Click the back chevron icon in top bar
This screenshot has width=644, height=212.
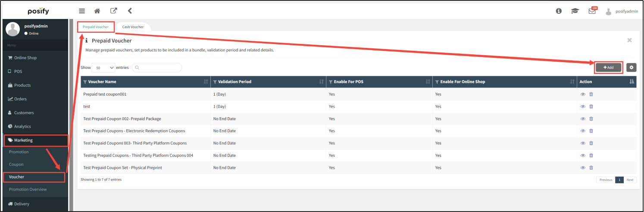point(130,11)
